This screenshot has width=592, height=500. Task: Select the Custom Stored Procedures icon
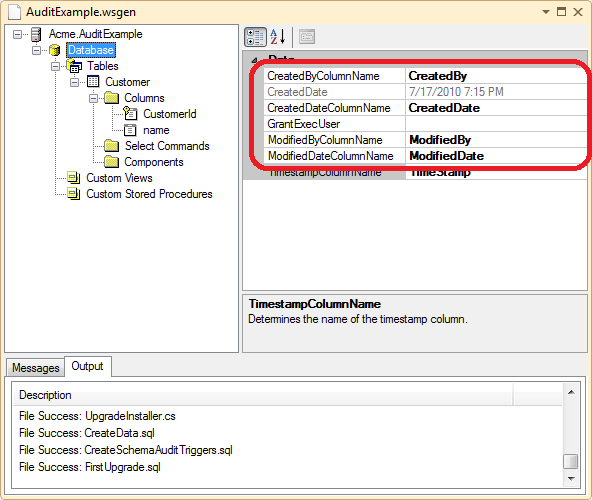74,194
